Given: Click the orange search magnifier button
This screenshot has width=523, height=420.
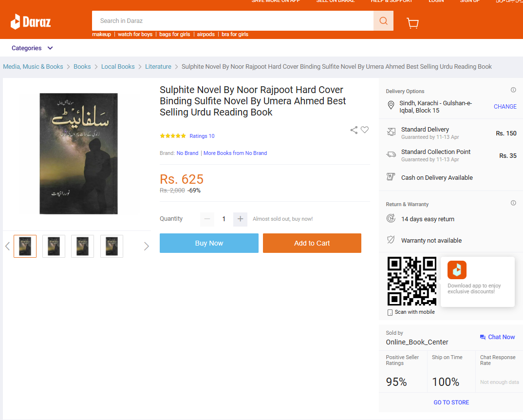Looking at the screenshot, I should (383, 20).
